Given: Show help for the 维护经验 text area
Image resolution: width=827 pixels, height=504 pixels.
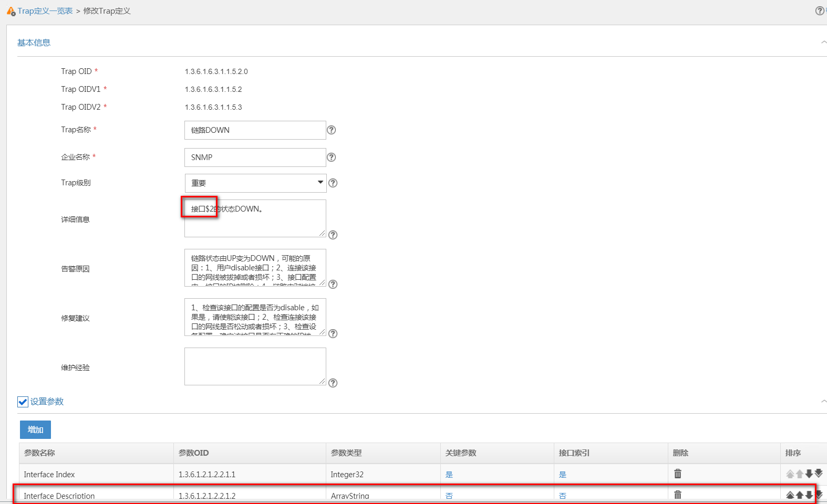Looking at the screenshot, I should [333, 383].
